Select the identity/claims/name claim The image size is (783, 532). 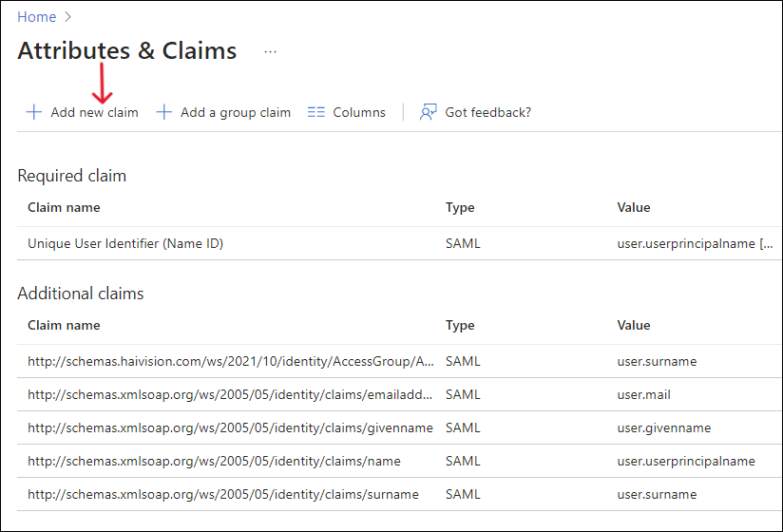[214, 461]
